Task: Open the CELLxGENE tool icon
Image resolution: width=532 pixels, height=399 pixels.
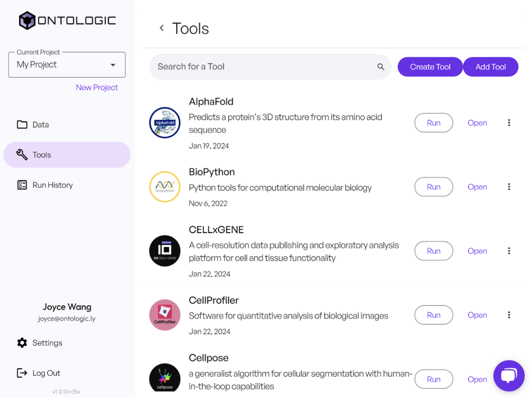Action: 165,251
